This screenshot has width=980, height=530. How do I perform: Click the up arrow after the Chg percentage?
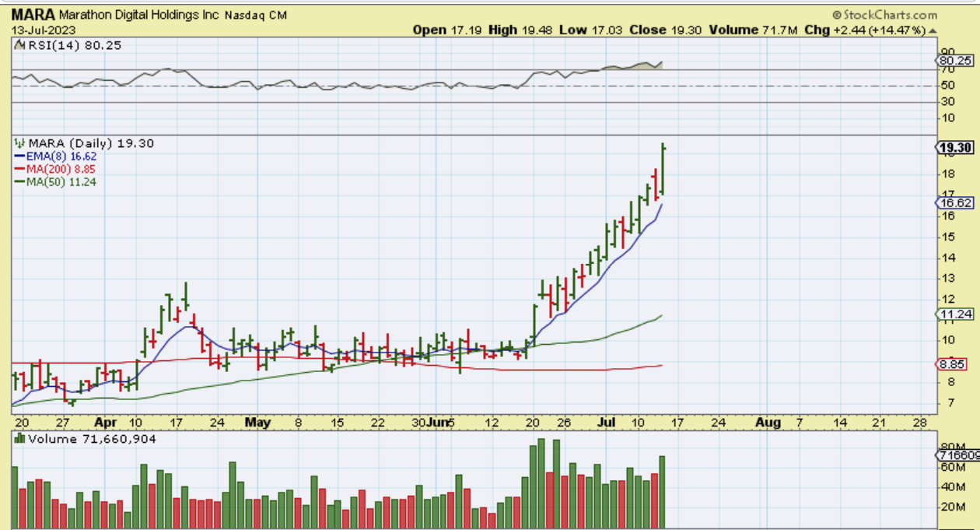tap(933, 30)
